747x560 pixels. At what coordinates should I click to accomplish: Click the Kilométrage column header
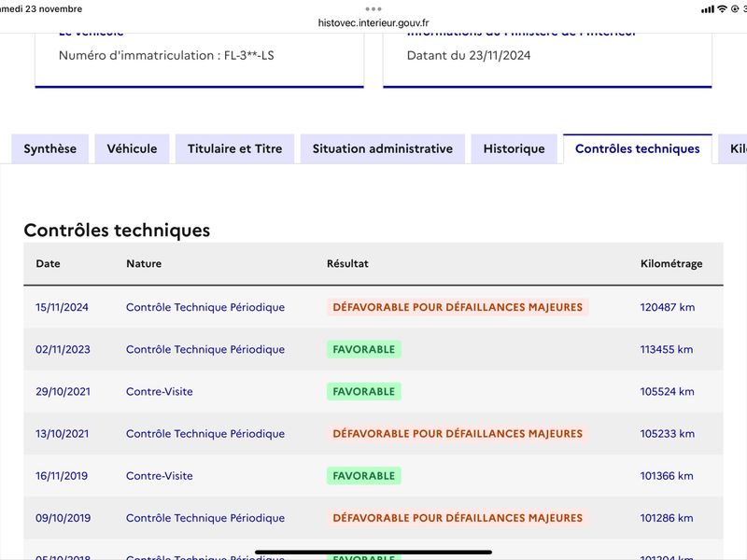click(671, 264)
